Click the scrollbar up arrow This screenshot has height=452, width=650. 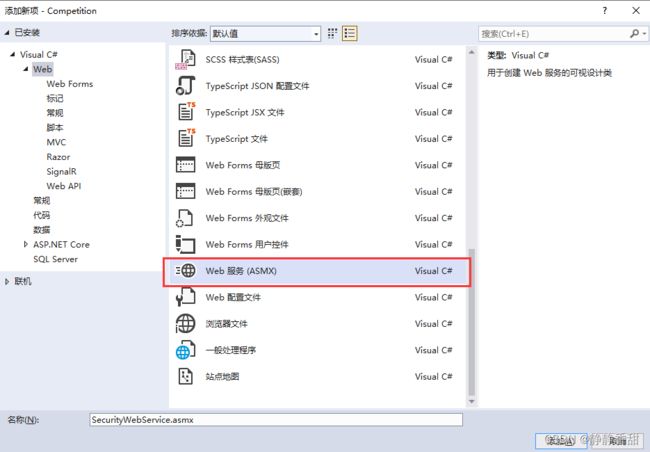point(471,52)
